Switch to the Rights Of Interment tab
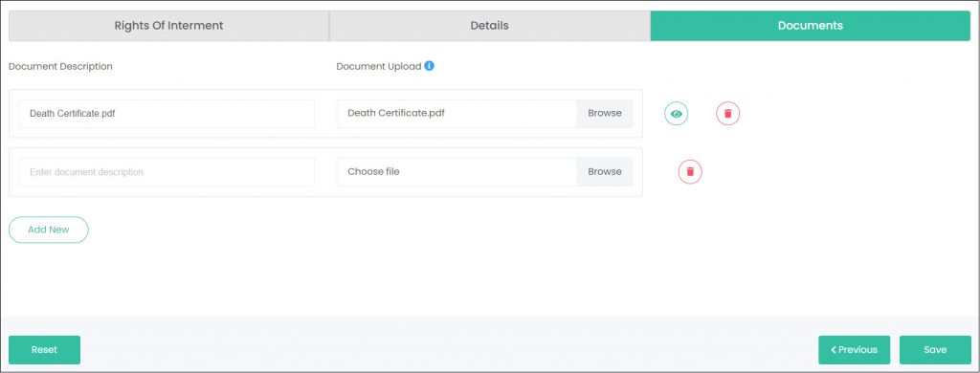The height and width of the screenshot is (373, 980). pyautogui.click(x=168, y=26)
